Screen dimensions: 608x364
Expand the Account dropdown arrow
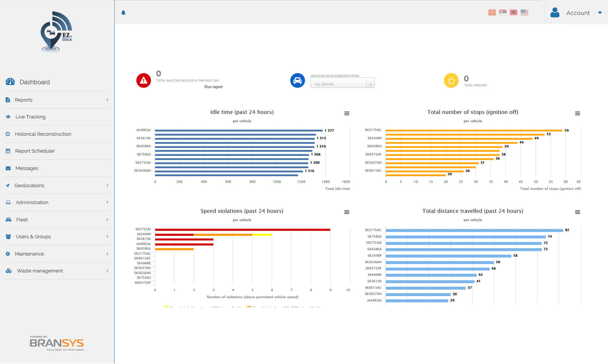(599, 13)
